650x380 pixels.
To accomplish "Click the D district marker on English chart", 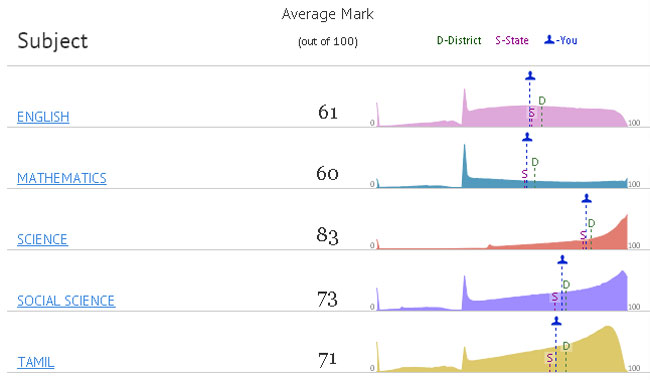I will point(542,100).
